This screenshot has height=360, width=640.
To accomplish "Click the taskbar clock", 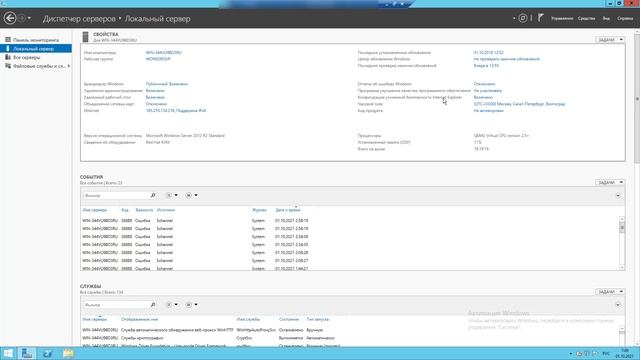I will tap(625, 353).
